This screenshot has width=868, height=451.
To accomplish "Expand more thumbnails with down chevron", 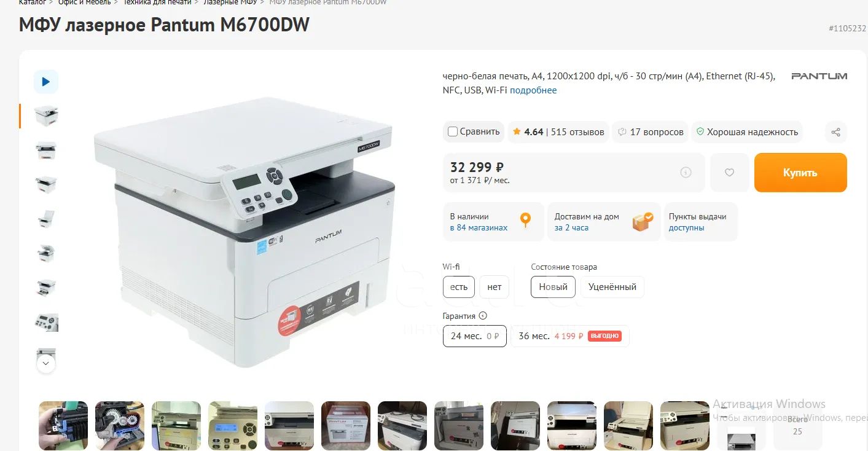I will [x=46, y=364].
